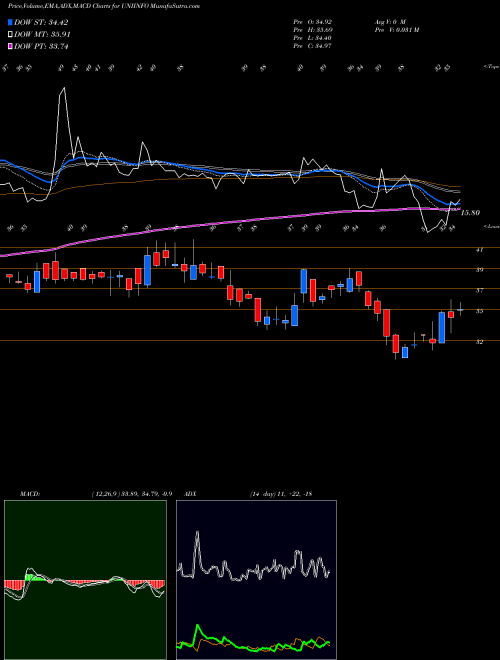Screen dimensions: 500x660
Task: Click the 'Pre V: 0.031 M' volume text
Action: tap(396, 29)
